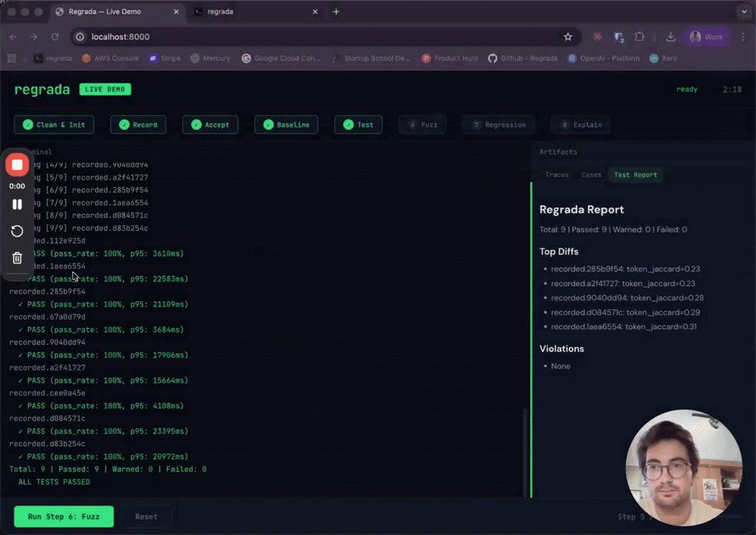The height and width of the screenshot is (535, 756).
Task: Open the Startup School bookmark
Action: [371, 58]
